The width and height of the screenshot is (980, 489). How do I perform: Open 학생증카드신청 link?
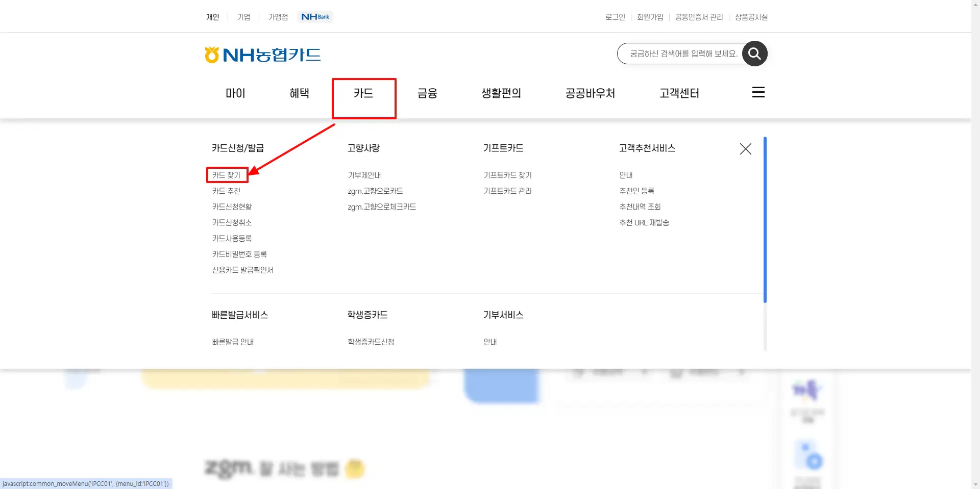pyautogui.click(x=371, y=342)
